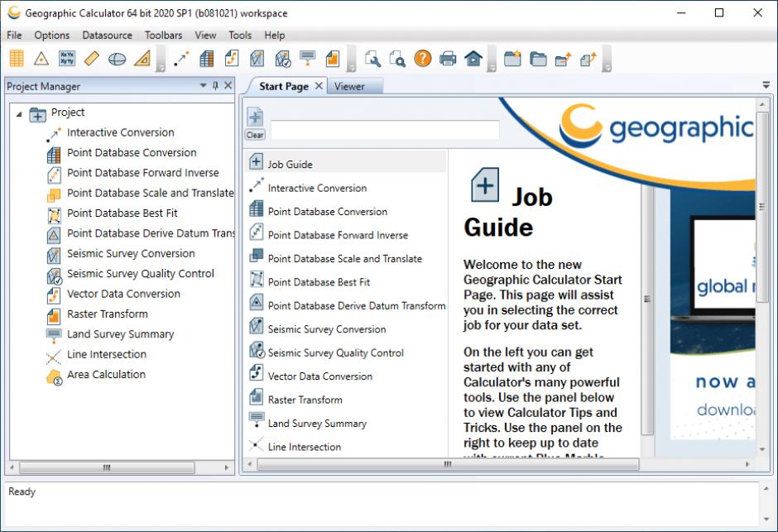The height and width of the screenshot is (532, 778).
Task: Click the XY coordinate format toolbar icon
Action: point(67,59)
